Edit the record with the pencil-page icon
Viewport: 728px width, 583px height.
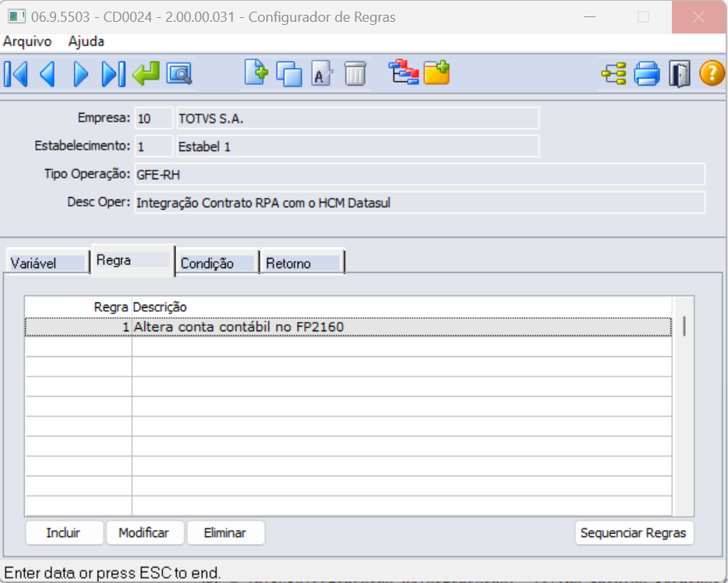322,74
